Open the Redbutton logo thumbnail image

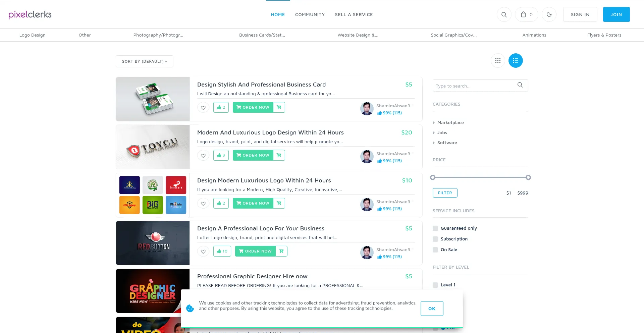pyautogui.click(x=153, y=243)
